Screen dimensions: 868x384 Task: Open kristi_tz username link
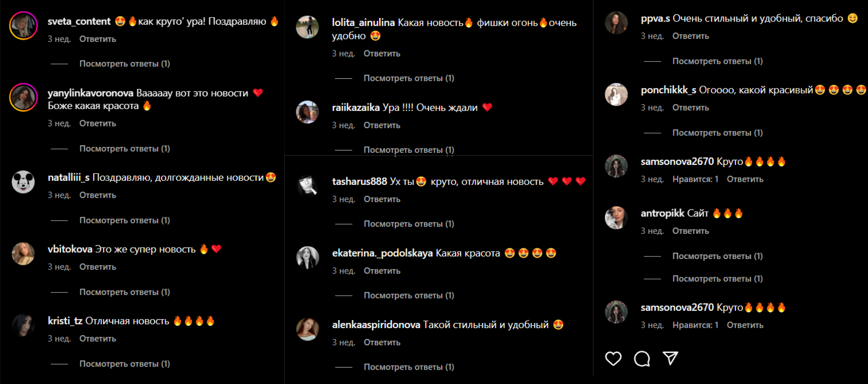[x=65, y=321]
